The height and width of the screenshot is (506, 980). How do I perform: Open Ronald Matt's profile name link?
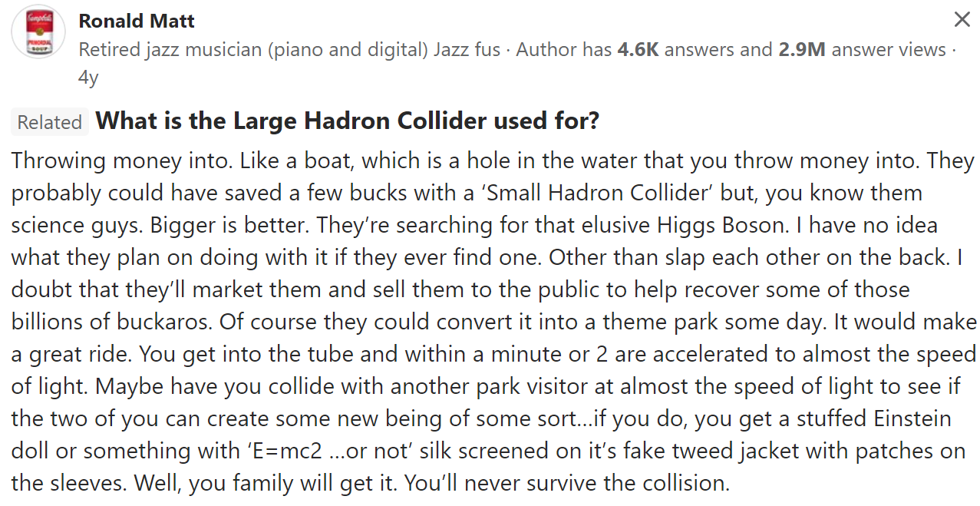(137, 21)
